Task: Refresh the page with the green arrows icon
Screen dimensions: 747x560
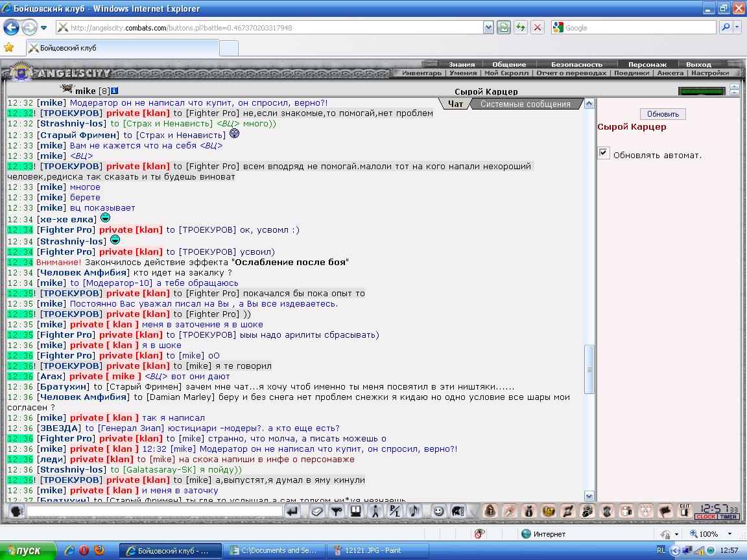Action: (520, 28)
